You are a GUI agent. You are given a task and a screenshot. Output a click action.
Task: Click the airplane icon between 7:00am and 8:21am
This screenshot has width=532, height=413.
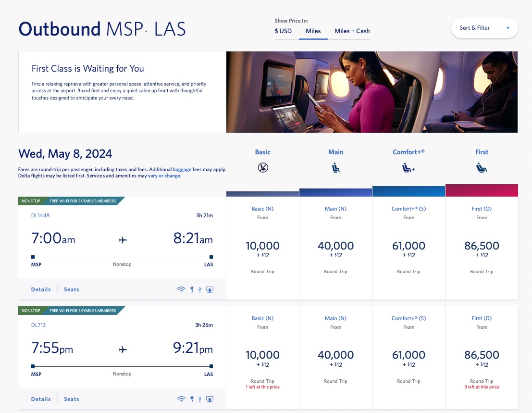pyautogui.click(x=122, y=238)
